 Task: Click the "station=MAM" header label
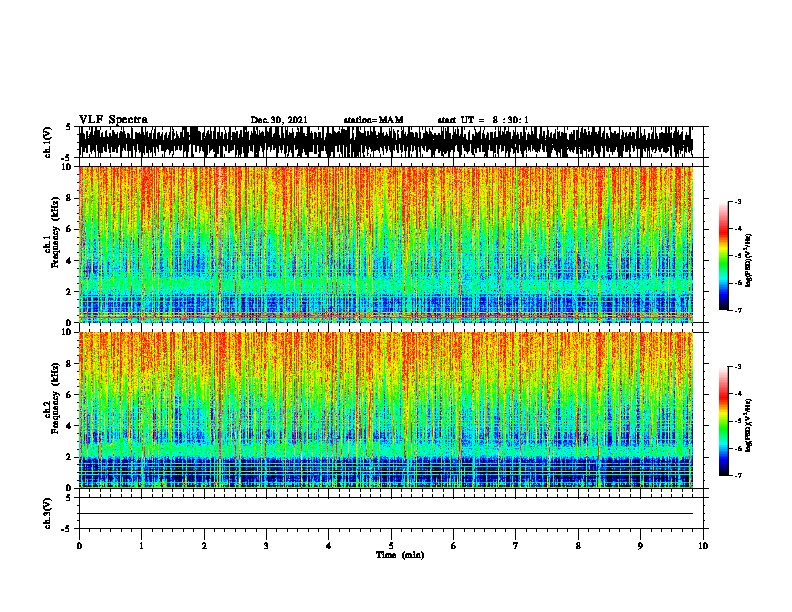point(373,120)
